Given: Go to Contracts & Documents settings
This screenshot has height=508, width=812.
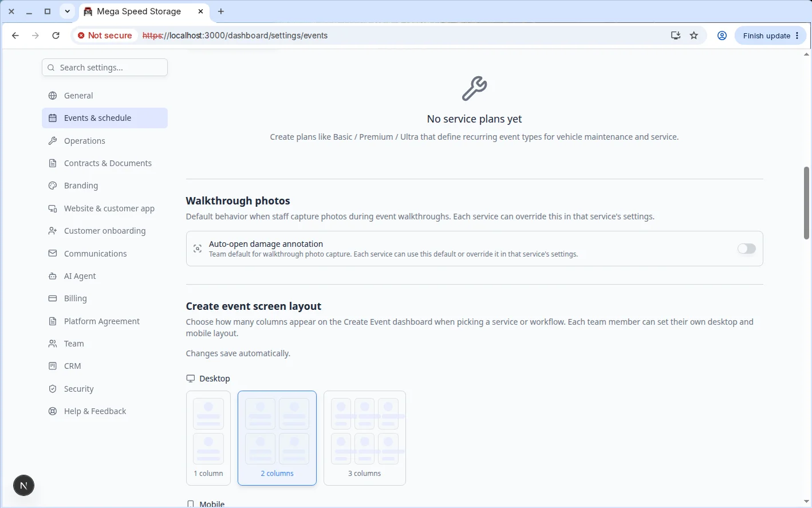Looking at the screenshot, I should [x=105, y=163].
